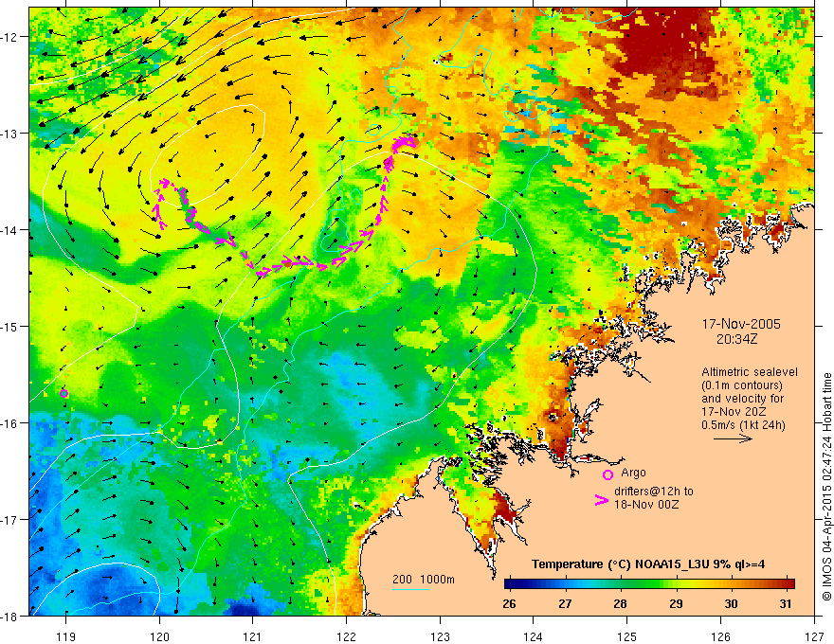Click latitude axis label '-13'
Image resolution: width=834 pixels, height=644 pixels.
click(9, 134)
